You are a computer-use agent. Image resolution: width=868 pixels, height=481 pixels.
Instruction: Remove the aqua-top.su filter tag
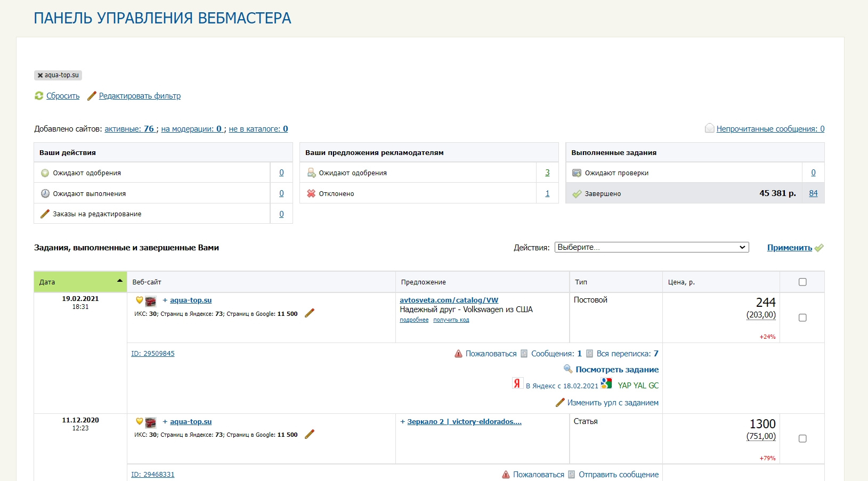40,76
